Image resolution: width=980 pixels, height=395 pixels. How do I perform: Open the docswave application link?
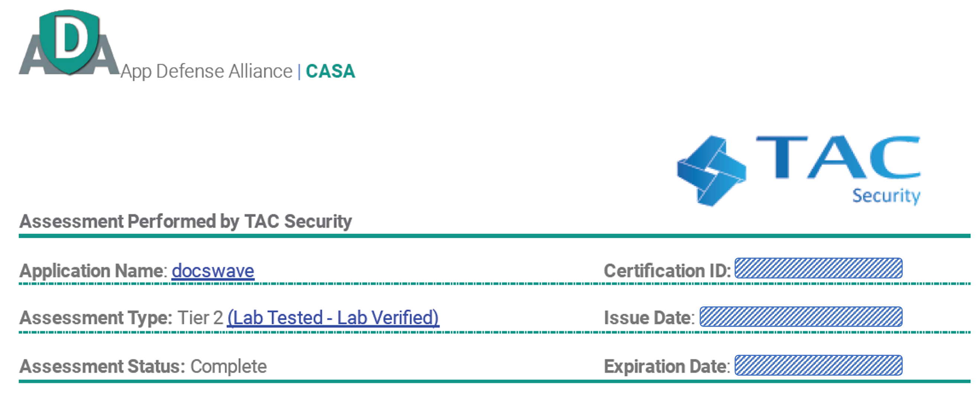213,271
